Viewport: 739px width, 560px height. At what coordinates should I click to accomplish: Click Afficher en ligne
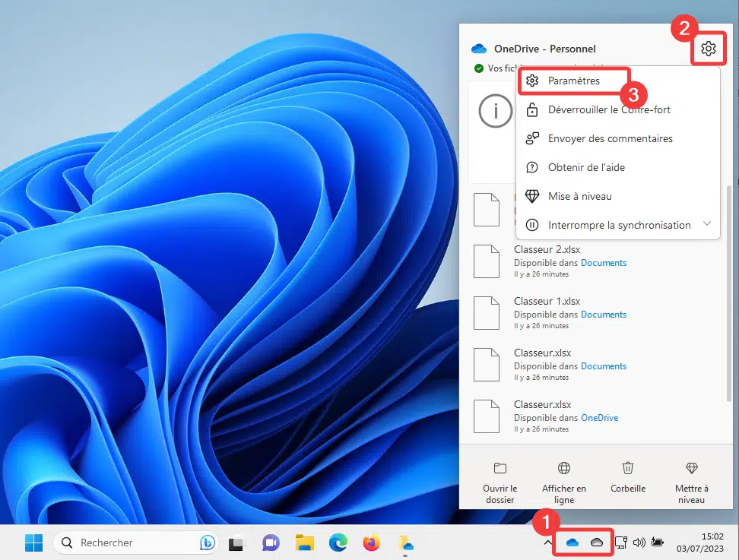click(564, 482)
